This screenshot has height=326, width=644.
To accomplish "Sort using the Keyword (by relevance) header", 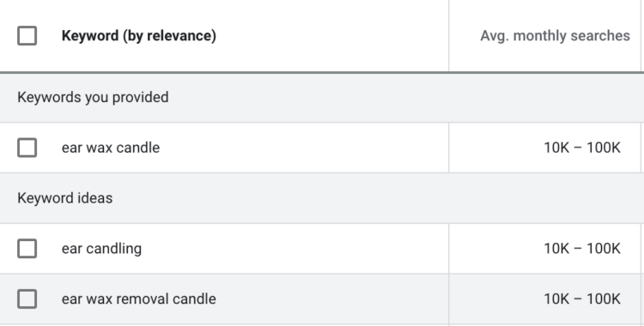I will pos(139,36).
